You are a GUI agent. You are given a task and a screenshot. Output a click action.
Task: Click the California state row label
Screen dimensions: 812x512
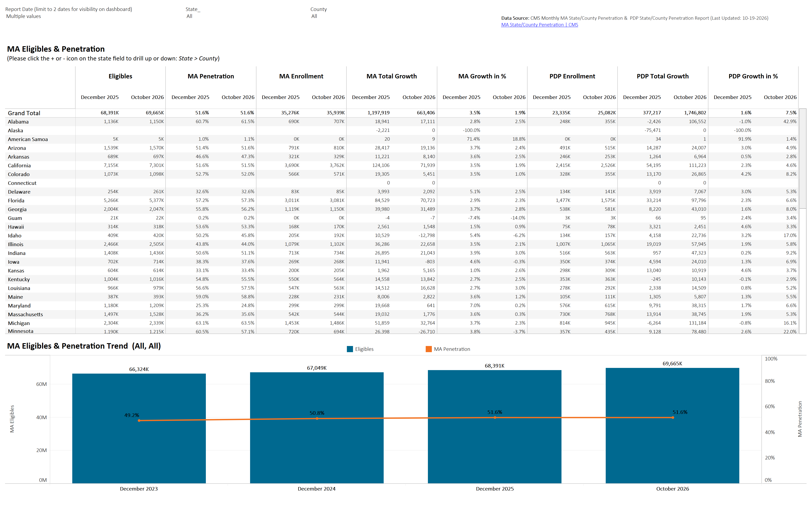[x=19, y=166]
